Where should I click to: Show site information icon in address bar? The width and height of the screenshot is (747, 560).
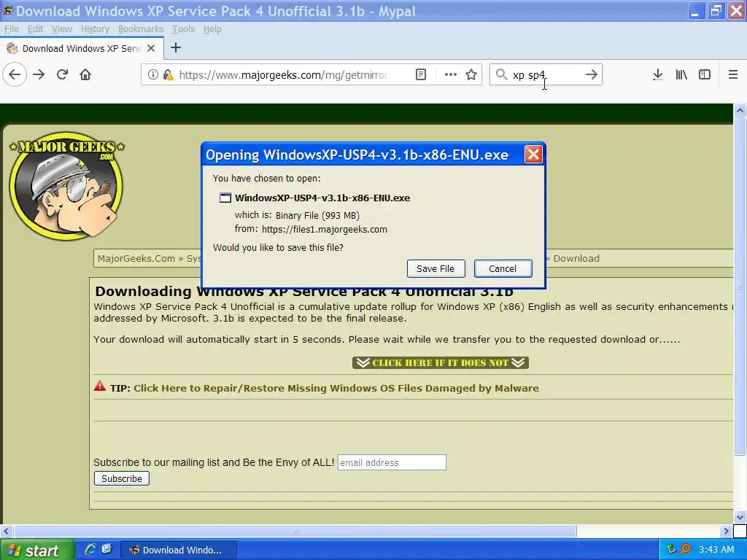(153, 75)
